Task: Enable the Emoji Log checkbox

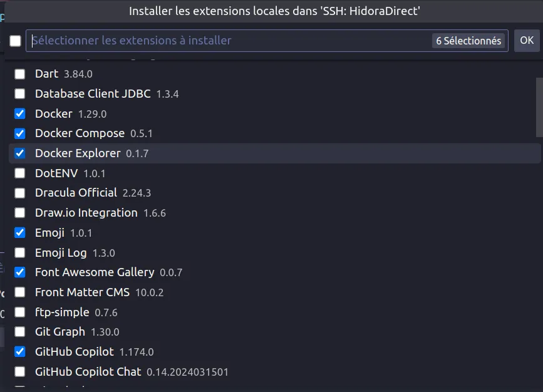Action: tap(20, 253)
